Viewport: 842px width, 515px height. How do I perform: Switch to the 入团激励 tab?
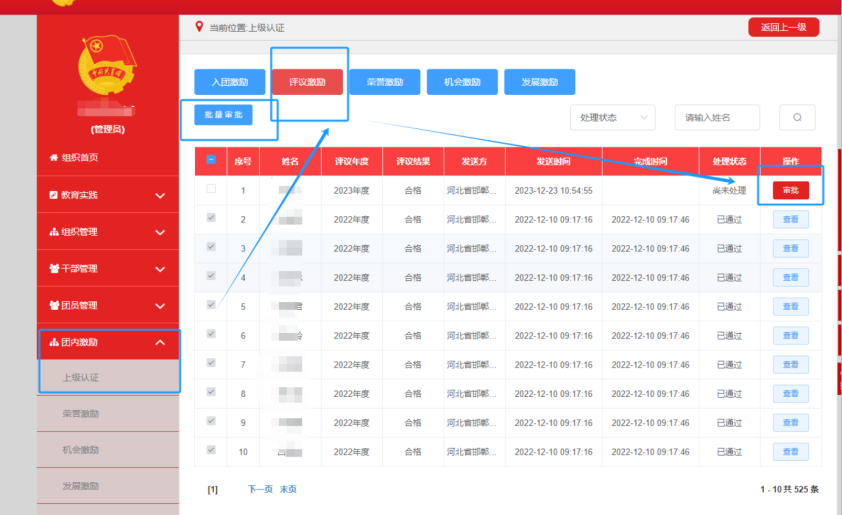point(229,82)
